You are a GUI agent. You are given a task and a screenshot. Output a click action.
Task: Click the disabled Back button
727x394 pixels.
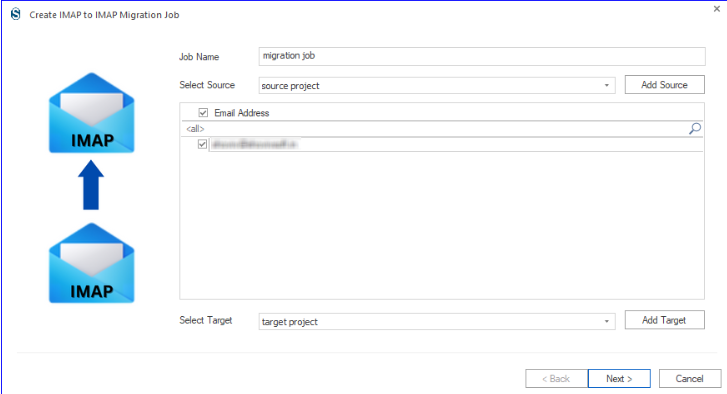click(x=556, y=379)
